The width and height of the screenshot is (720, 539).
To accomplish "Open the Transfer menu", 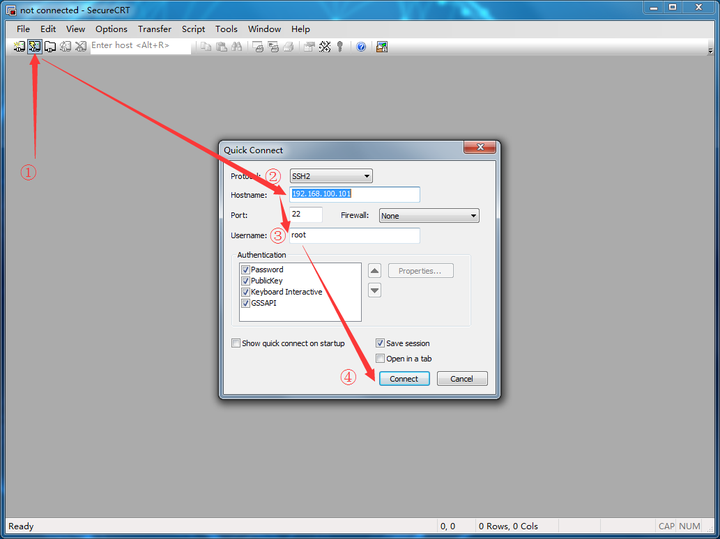I will (154, 29).
